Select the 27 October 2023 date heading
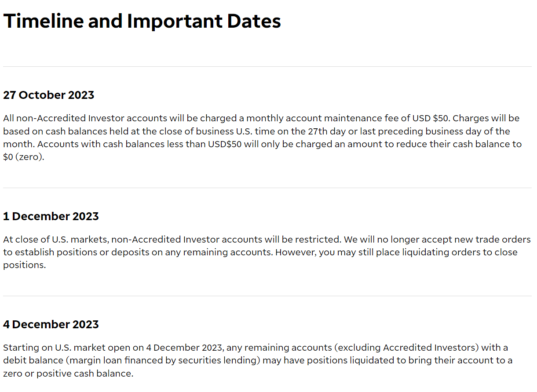This screenshot has height=392, width=537. (49, 95)
